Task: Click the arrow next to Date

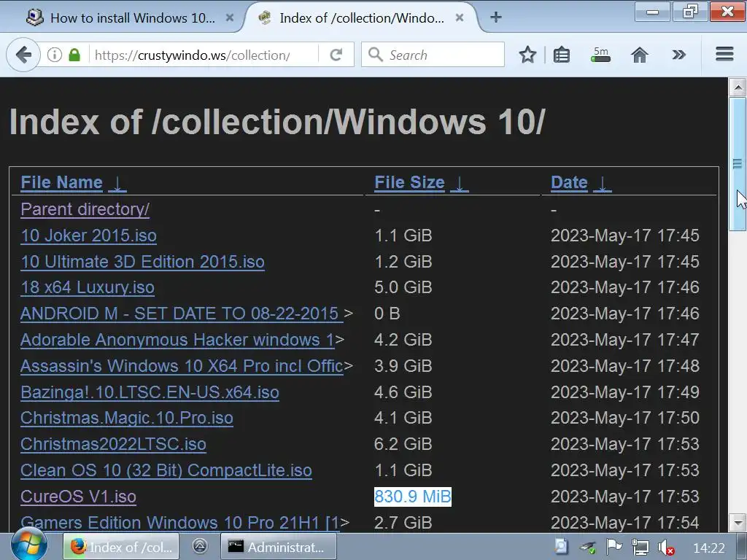Action: click(602, 184)
